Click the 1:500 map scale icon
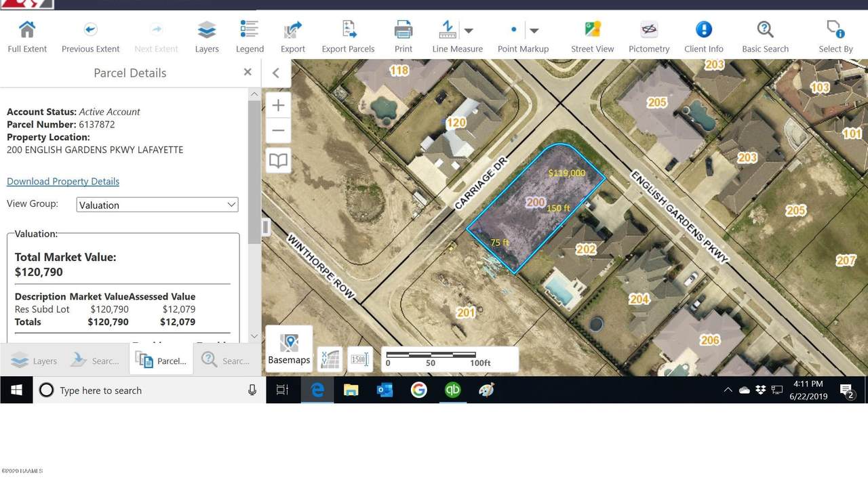This screenshot has height=488, width=868. [x=359, y=359]
